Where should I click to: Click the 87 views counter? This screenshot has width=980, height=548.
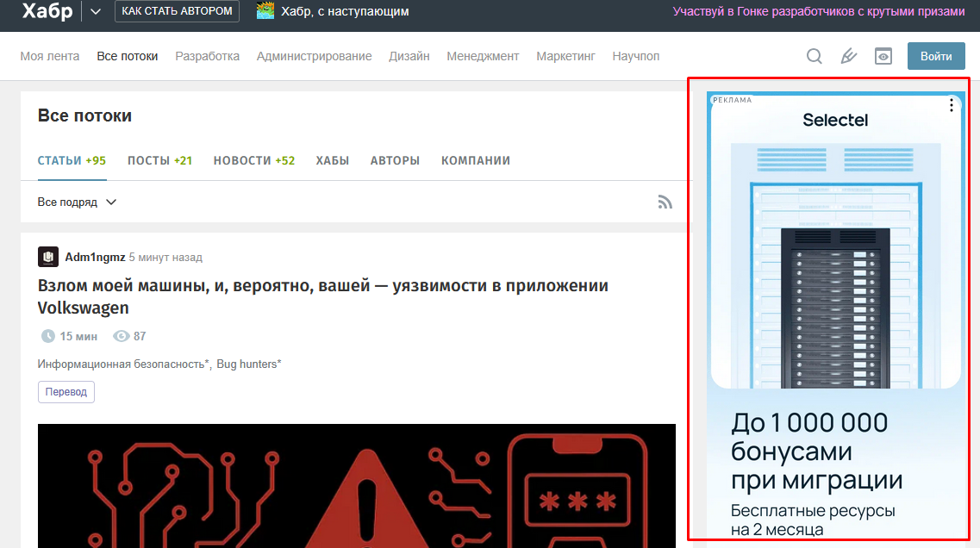[x=130, y=336]
